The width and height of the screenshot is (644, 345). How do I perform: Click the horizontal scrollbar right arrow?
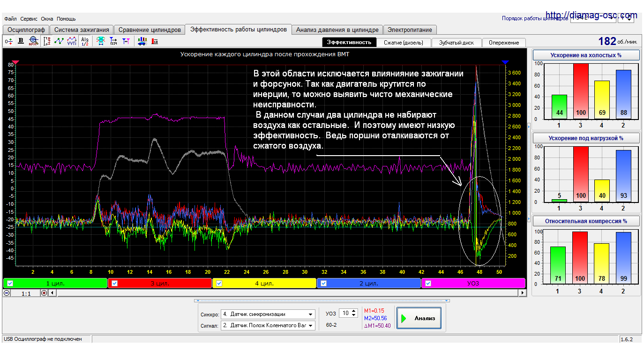click(x=523, y=292)
